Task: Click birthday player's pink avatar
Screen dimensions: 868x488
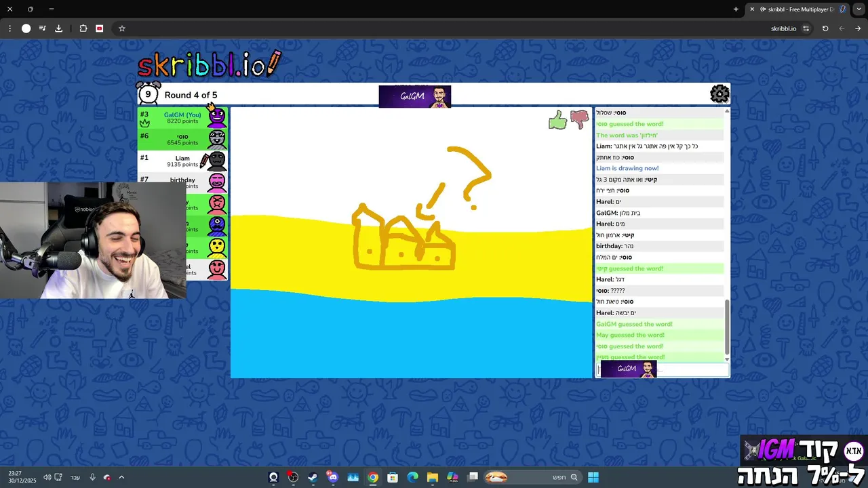Action: tap(217, 182)
